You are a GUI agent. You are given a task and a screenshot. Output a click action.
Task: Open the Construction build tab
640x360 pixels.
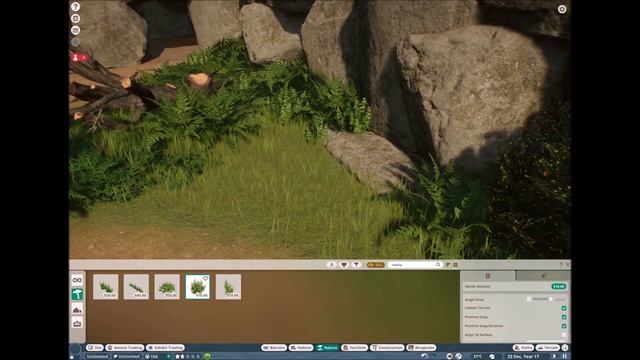387,348
